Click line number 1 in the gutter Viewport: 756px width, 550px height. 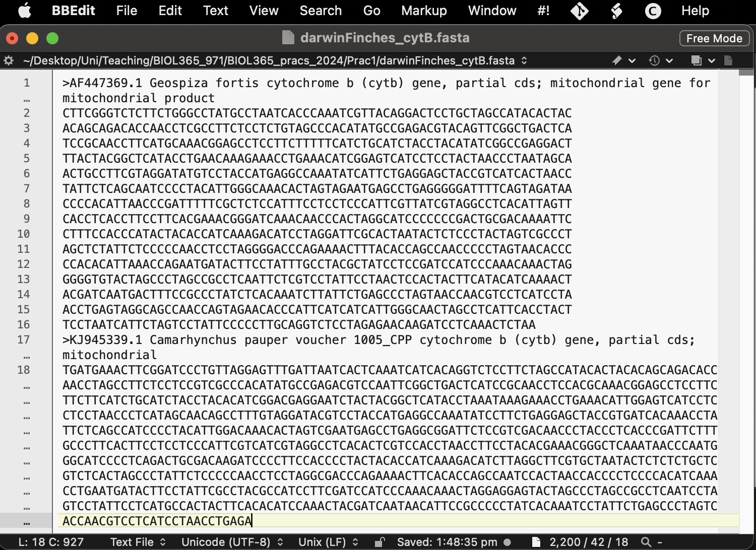pyautogui.click(x=27, y=83)
